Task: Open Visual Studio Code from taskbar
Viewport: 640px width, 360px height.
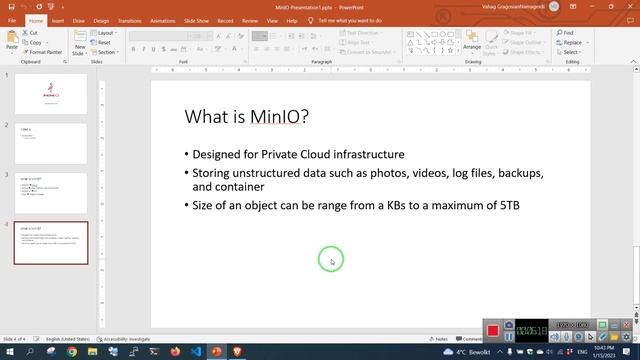Action: [196, 351]
